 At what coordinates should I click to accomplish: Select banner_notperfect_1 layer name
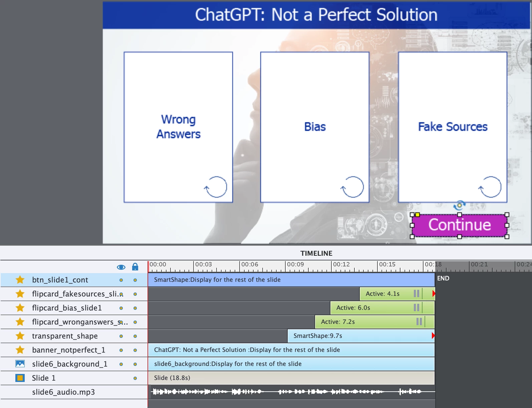[x=68, y=350]
